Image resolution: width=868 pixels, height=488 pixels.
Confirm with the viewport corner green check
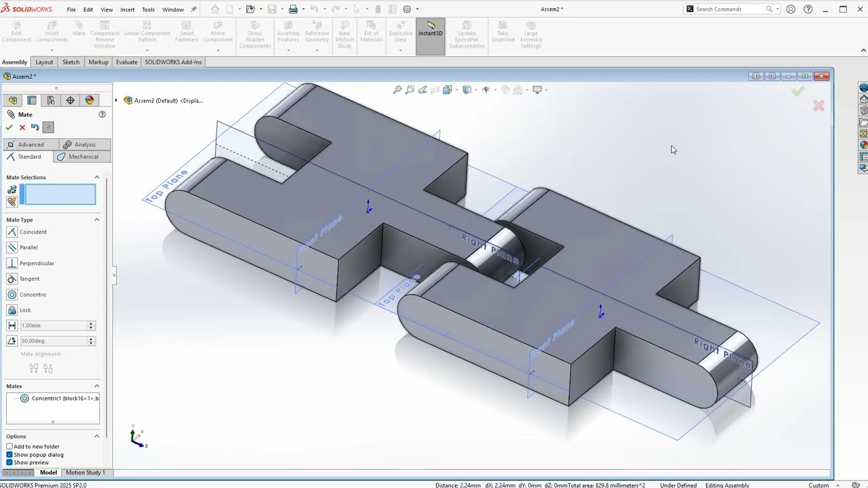(798, 91)
